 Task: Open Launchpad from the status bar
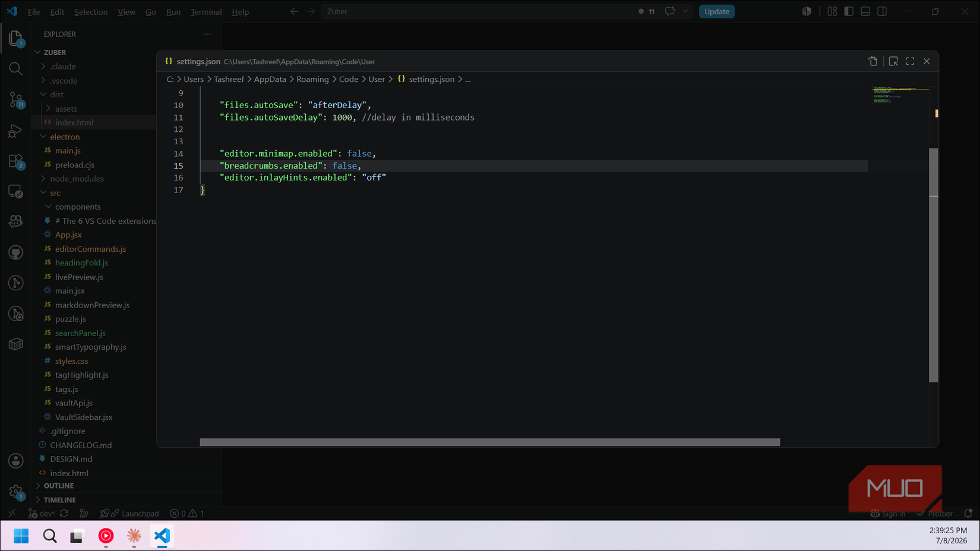pyautogui.click(x=129, y=514)
